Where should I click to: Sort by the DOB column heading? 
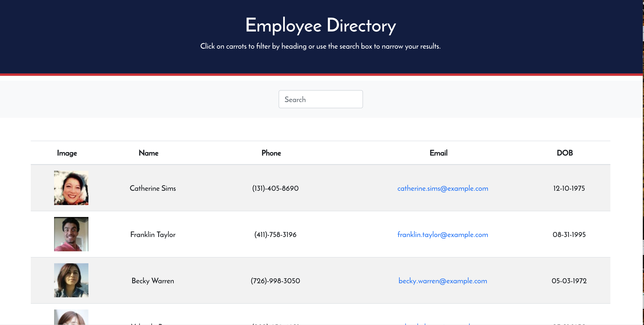click(x=564, y=153)
